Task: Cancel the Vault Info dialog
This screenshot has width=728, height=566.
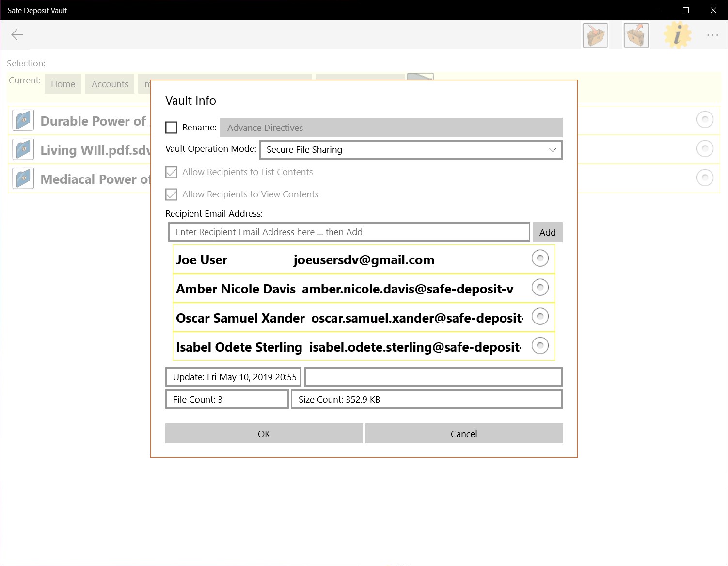Action: pyautogui.click(x=464, y=434)
